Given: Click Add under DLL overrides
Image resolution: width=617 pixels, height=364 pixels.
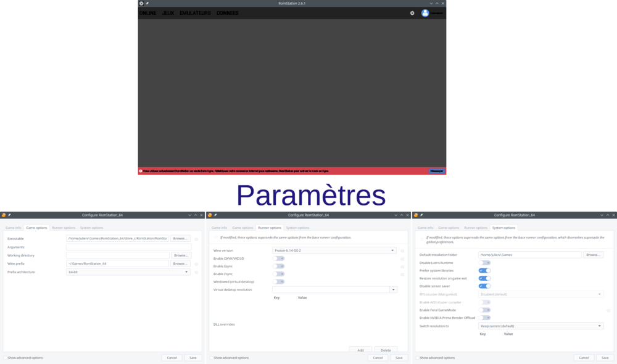Looking at the screenshot, I should tap(360, 350).
